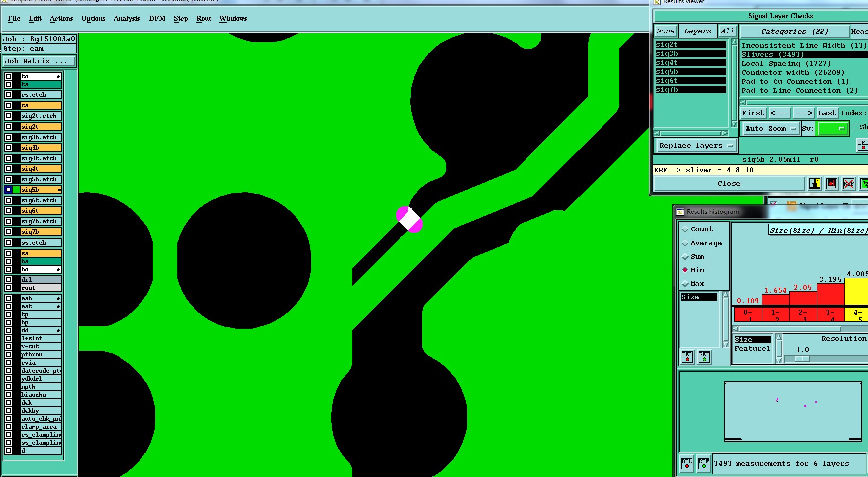Viewport: 868px width, 477px height.
Task: Click REF icon beside measurements status text
Action: click(704, 463)
